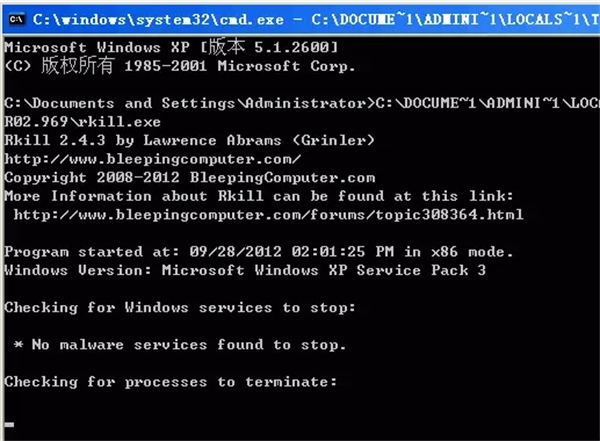Click the R02.969\rkill.exe path text
600x441 pixels.
(x=77, y=121)
